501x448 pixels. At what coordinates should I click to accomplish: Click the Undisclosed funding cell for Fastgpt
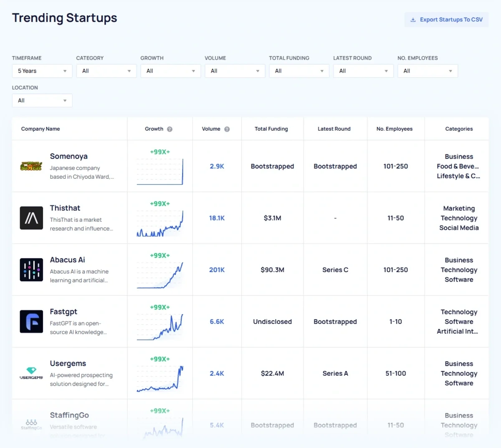273,321
